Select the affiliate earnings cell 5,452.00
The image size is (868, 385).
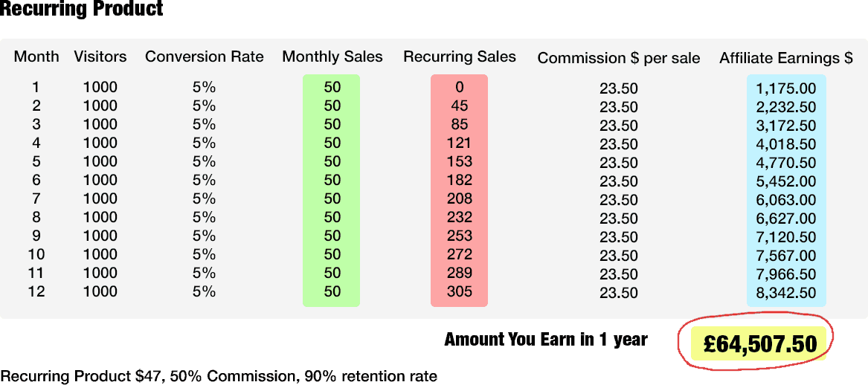786,181
